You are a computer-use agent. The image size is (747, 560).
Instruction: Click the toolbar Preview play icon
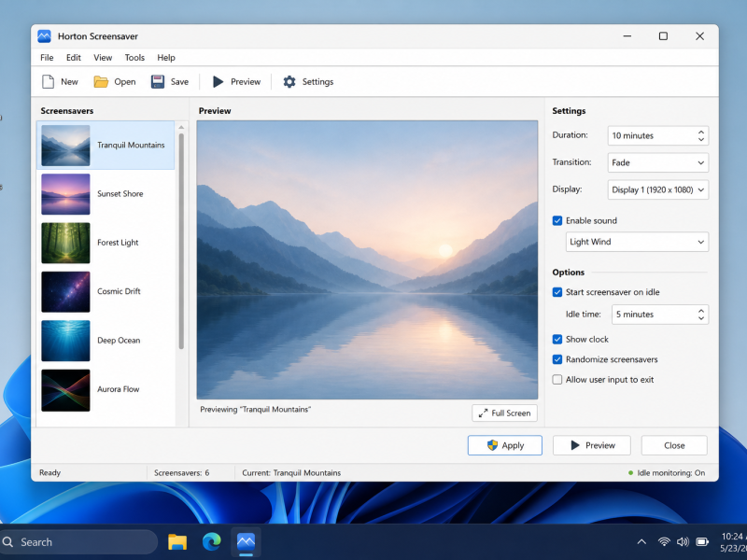tap(218, 82)
